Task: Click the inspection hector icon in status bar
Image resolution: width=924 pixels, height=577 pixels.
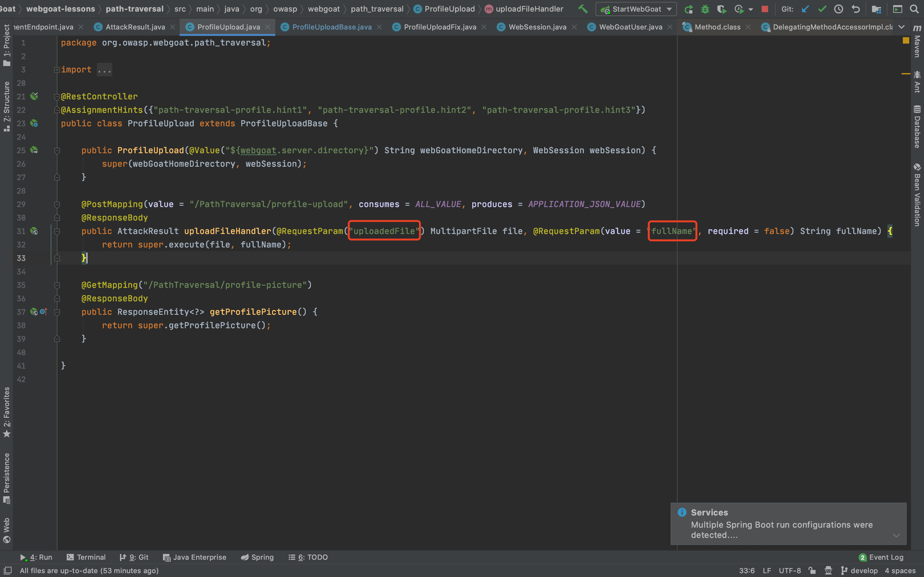Action: click(x=828, y=571)
